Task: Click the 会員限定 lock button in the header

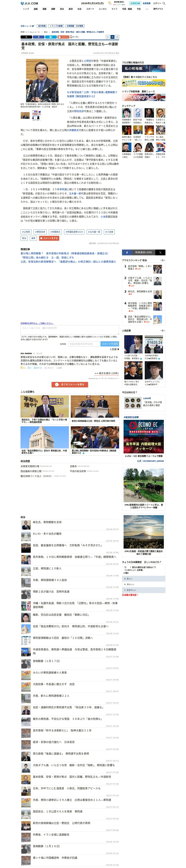Action: pyautogui.click(x=135, y=3)
